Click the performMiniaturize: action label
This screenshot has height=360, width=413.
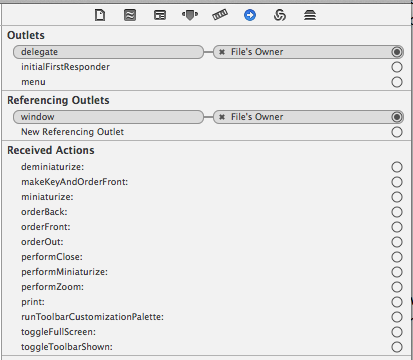(x=65, y=272)
